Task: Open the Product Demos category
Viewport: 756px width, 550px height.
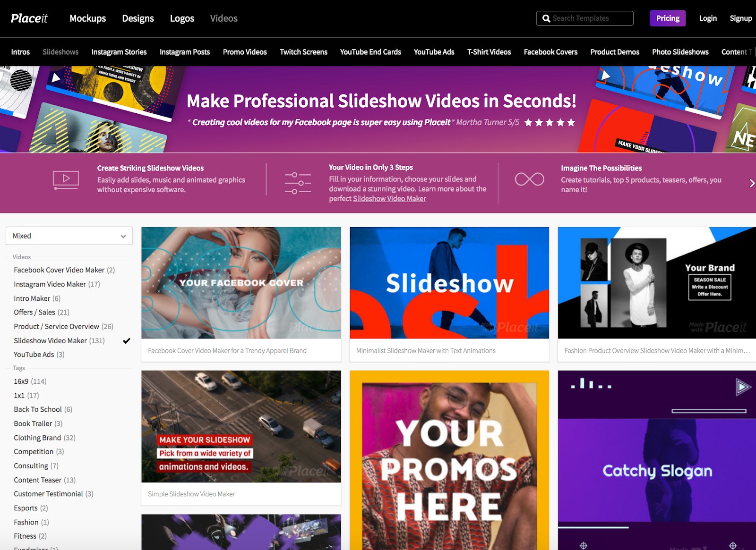Action: click(615, 52)
